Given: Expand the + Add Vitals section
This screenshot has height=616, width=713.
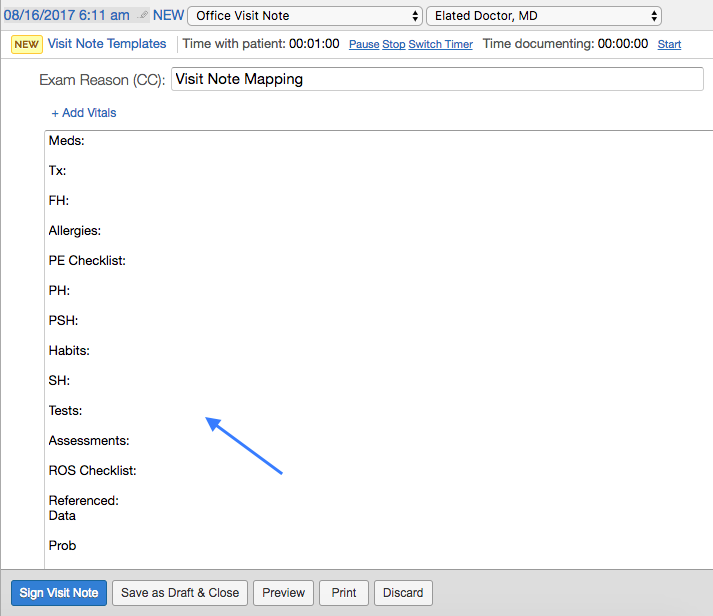Looking at the screenshot, I should (84, 113).
